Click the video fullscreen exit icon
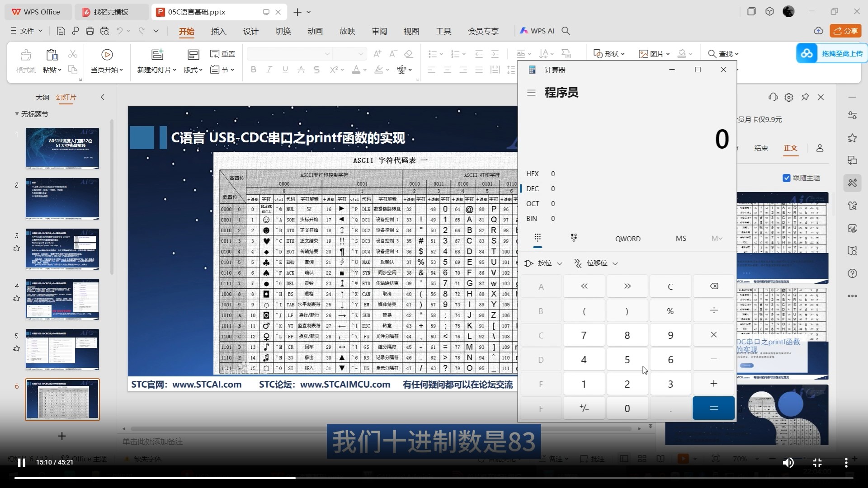The width and height of the screenshot is (868, 488). [817, 462]
